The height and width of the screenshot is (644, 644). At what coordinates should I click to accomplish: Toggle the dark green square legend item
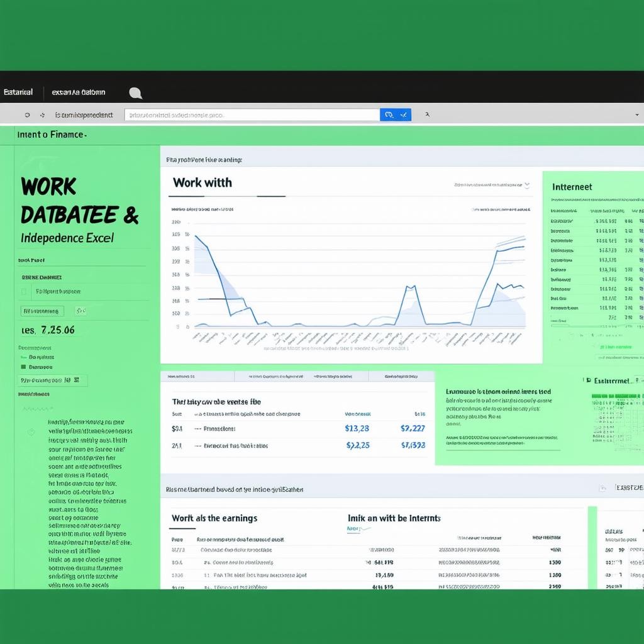tap(23, 367)
